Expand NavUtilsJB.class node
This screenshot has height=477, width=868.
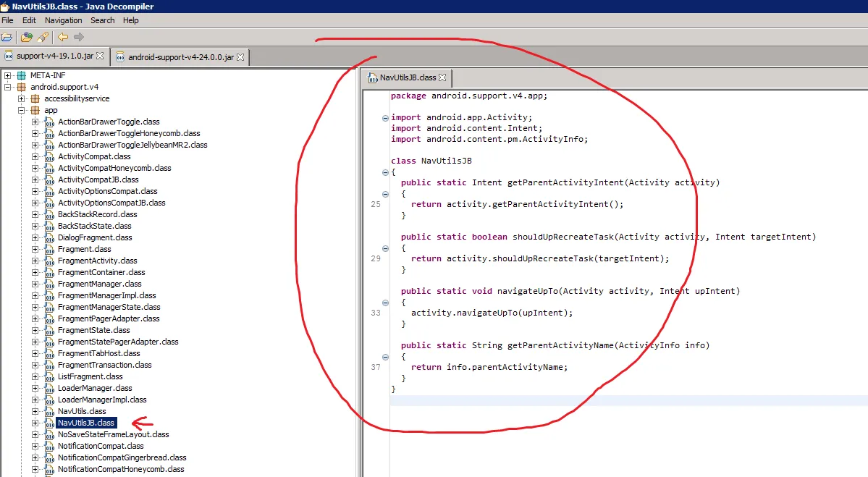click(x=35, y=423)
